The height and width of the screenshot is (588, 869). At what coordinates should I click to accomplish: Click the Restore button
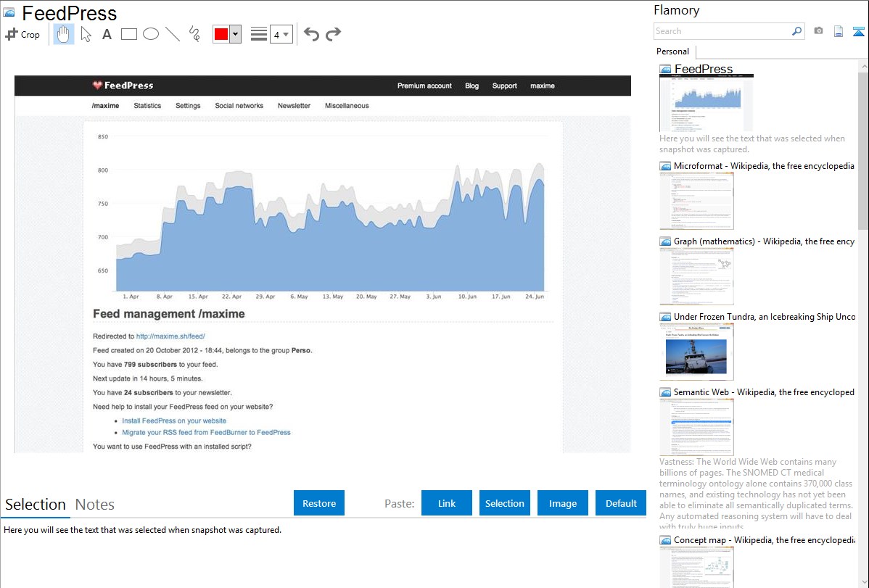319,503
